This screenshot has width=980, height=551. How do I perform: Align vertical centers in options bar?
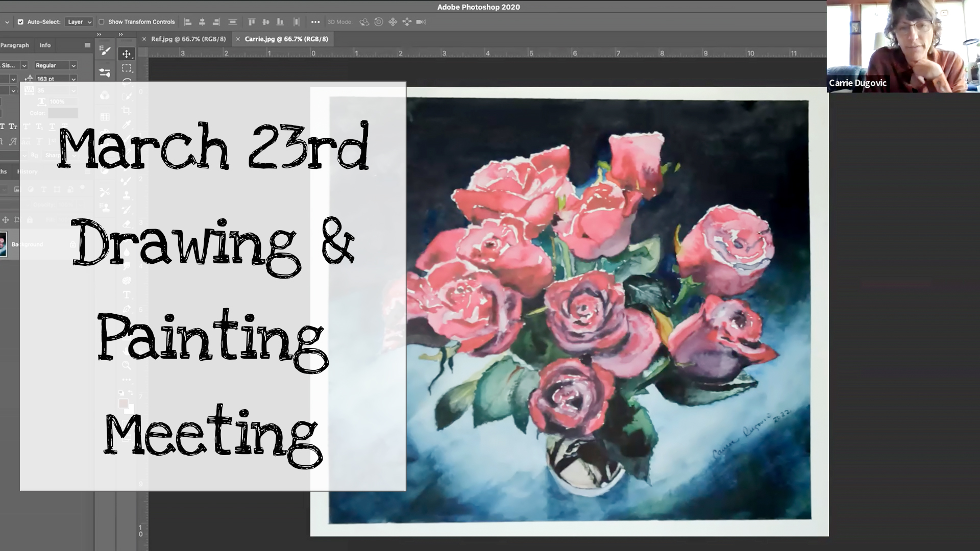point(265,22)
